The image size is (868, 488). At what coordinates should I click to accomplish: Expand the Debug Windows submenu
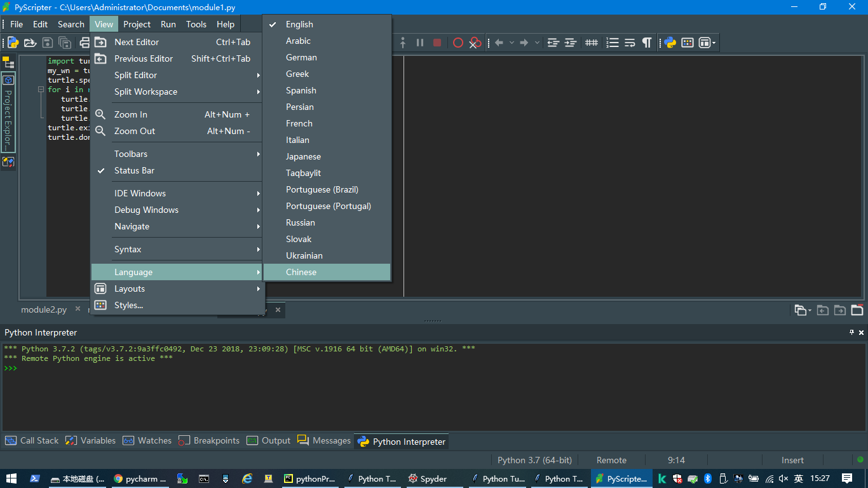click(x=177, y=210)
